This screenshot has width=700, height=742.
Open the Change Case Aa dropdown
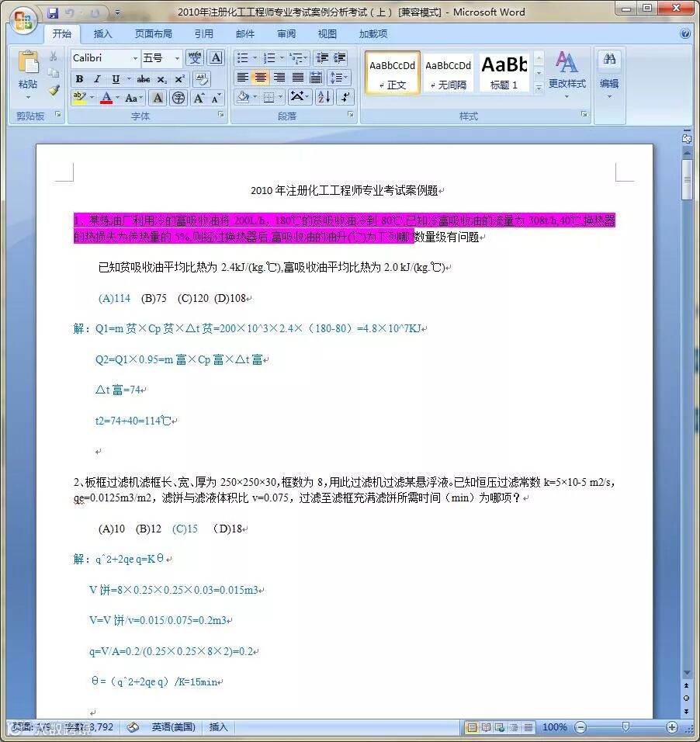pyautogui.click(x=134, y=98)
